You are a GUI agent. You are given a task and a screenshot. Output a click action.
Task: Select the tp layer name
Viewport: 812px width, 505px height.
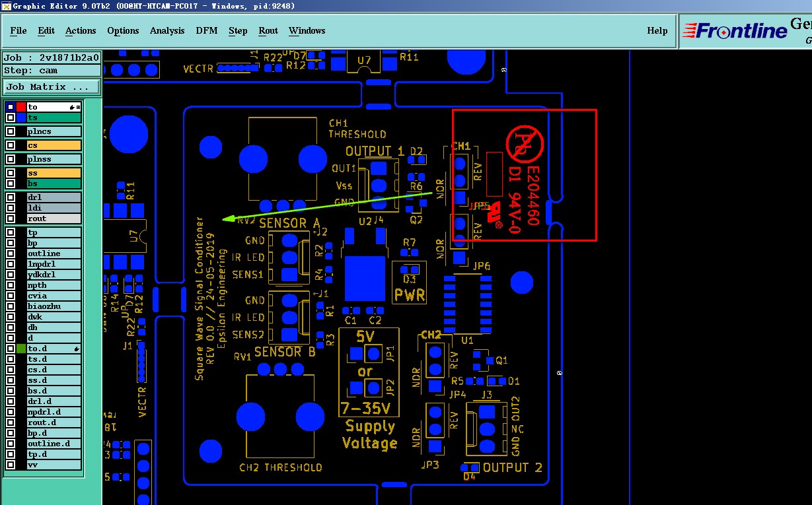(x=54, y=232)
